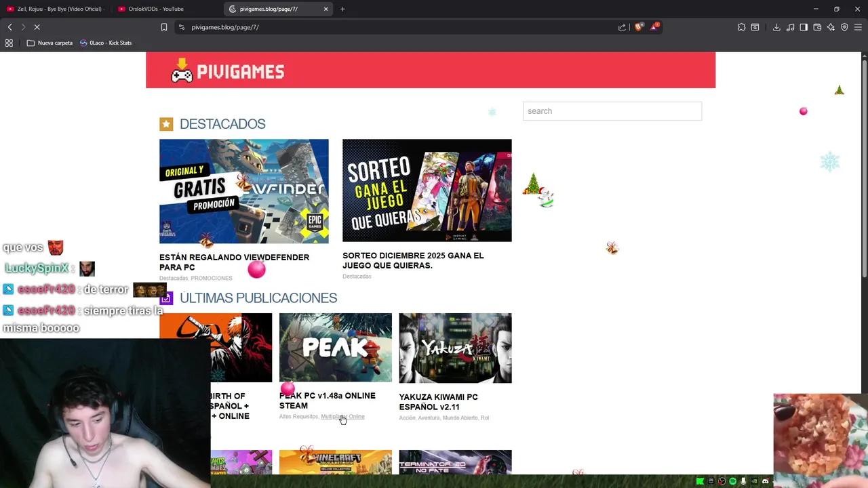
Task: Click 'Altos Requisitos' tag under PEAK
Action: coord(298,417)
